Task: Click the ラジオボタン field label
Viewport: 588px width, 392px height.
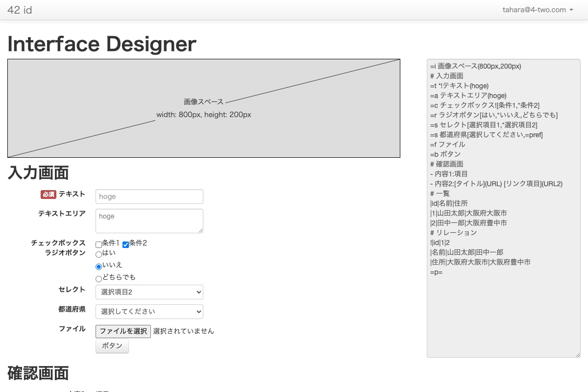Action: coord(65,253)
